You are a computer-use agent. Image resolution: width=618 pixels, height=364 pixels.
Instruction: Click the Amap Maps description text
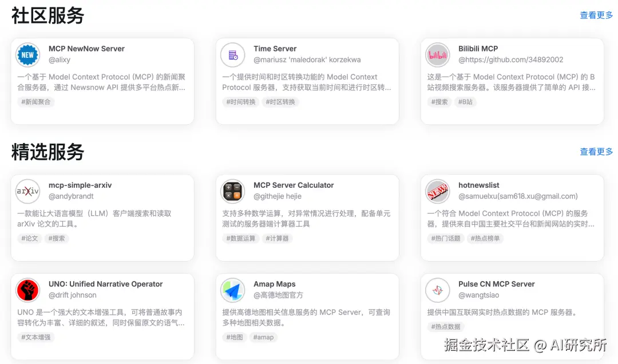[306, 318]
